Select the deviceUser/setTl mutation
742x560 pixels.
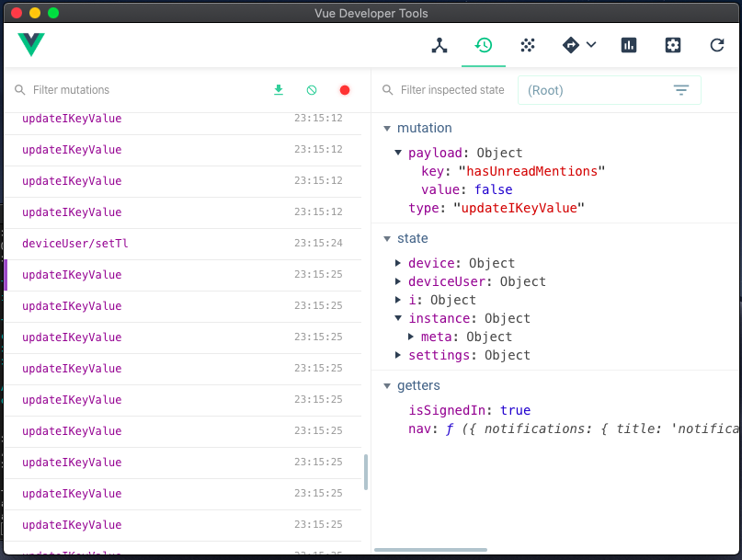[x=183, y=244]
